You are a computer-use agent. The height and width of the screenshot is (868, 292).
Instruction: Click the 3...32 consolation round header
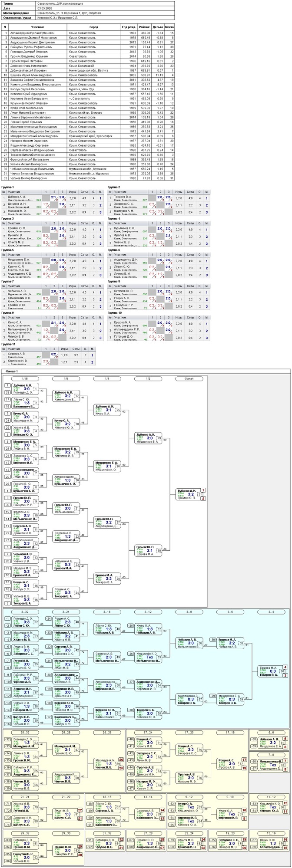(x=26, y=612)
